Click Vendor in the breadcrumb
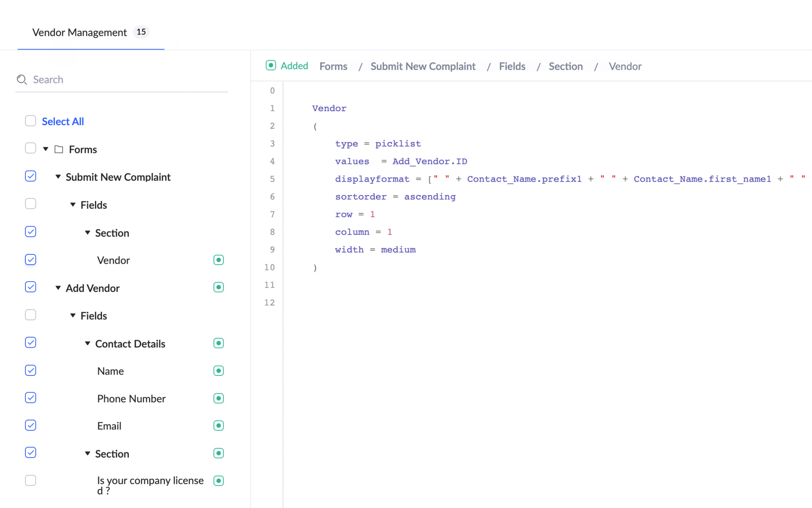This screenshot has height=508, width=812. coord(625,66)
